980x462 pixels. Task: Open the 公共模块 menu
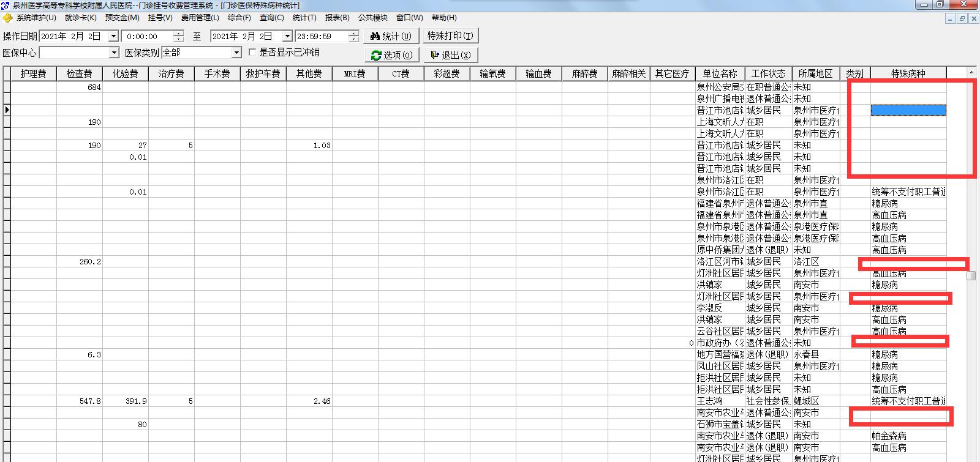(373, 18)
